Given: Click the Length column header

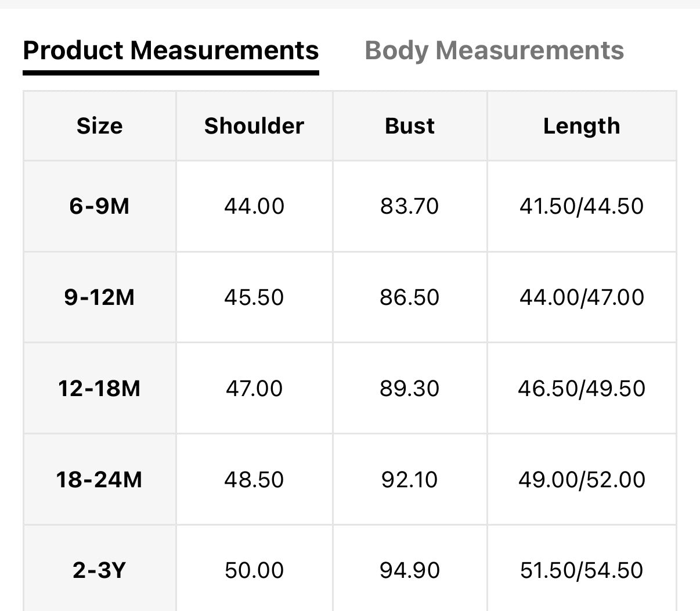Looking at the screenshot, I should coord(582,126).
